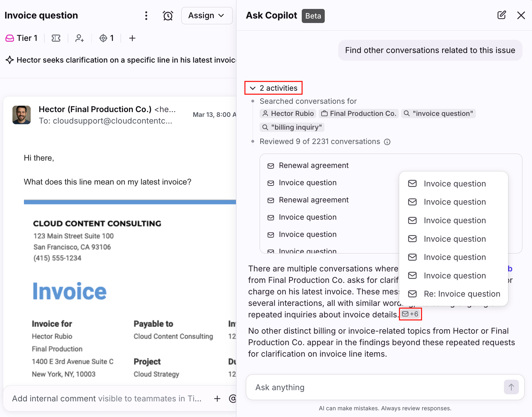Click the add participant person icon

tap(80, 38)
